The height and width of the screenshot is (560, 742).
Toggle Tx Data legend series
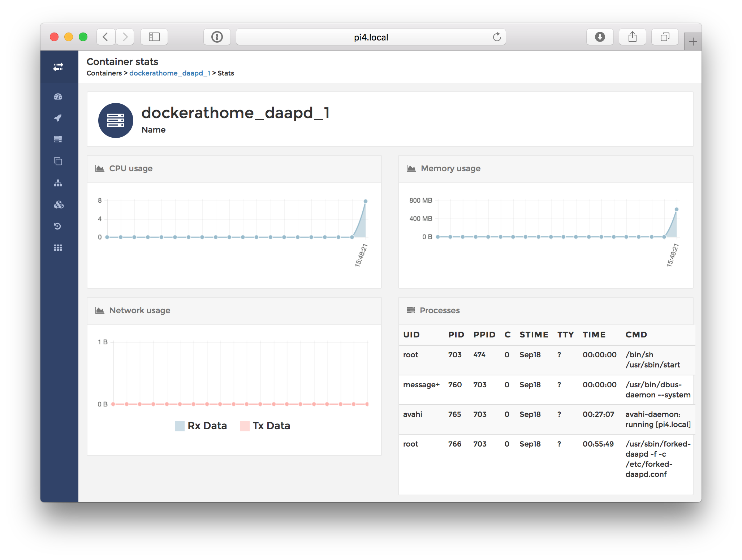pos(266,426)
